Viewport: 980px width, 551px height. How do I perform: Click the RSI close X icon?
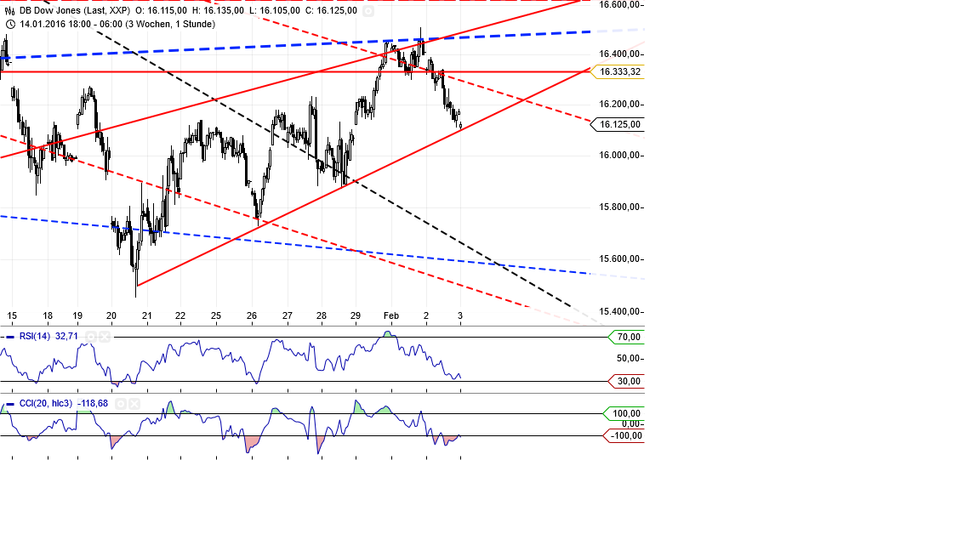pyautogui.click(x=105, y=337)
